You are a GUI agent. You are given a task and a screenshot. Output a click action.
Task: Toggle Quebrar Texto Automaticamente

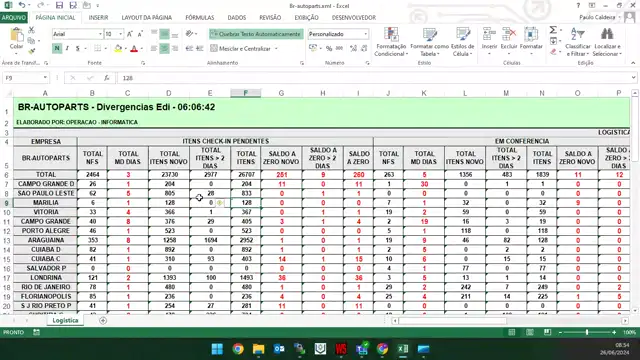point(256,34)
